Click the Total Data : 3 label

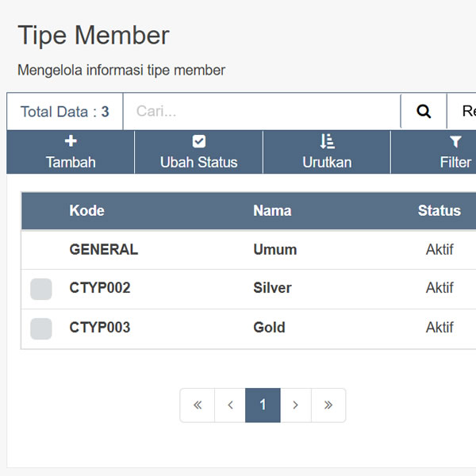tap(65, 112)
